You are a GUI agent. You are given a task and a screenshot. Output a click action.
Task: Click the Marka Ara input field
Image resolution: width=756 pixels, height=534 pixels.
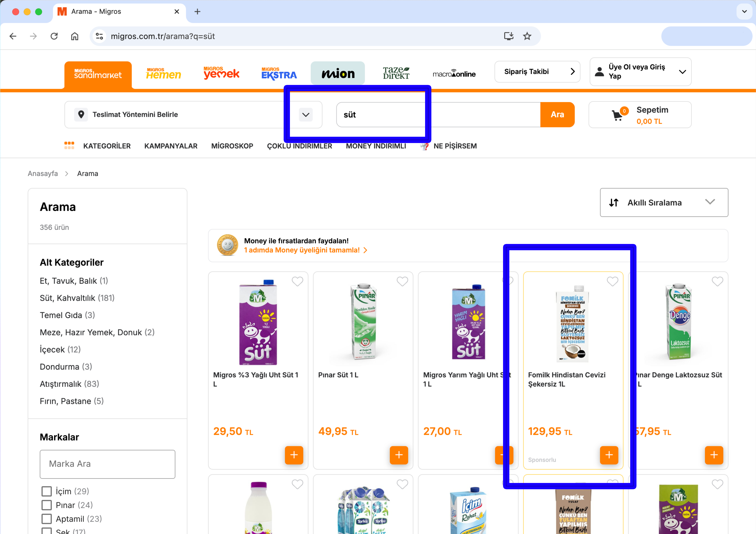(107, 464)
